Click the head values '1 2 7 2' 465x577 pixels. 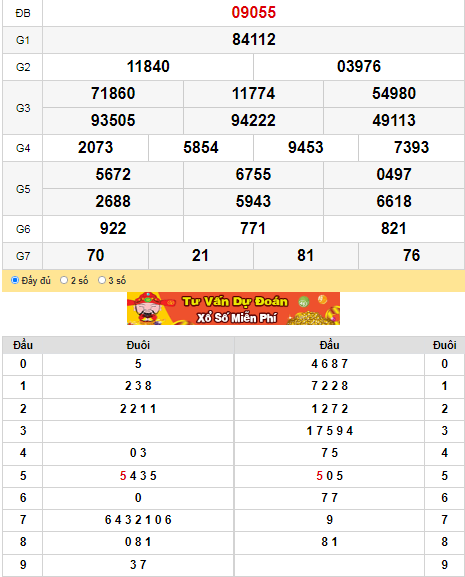click(330, 409)
